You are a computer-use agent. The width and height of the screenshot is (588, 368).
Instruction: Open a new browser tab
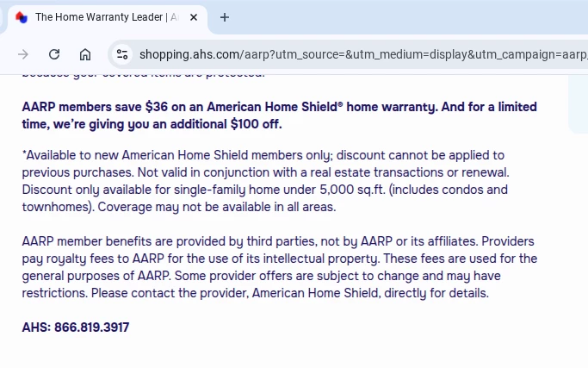pos(225,17)
